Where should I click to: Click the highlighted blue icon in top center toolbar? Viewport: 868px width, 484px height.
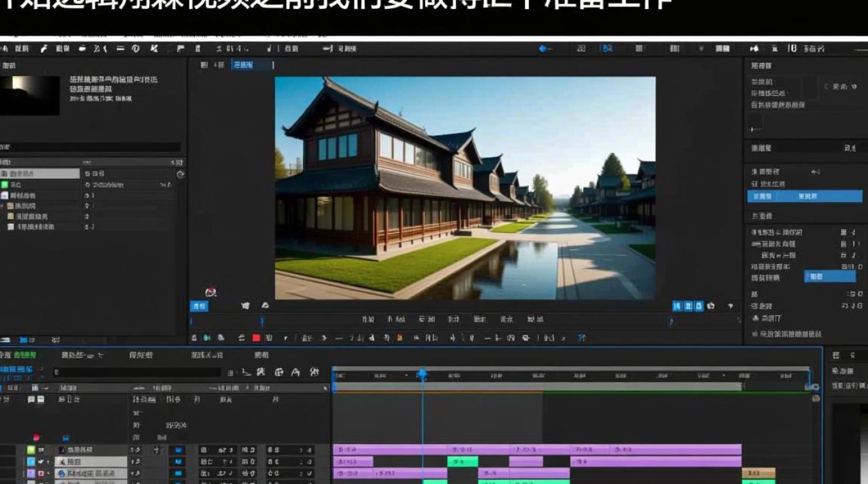point(607,48)
